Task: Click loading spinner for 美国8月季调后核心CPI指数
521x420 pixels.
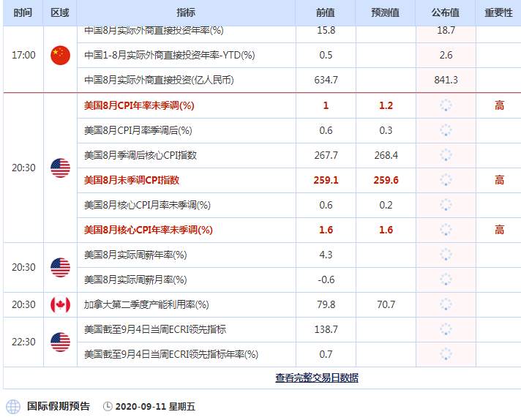Action: tap(446, 155)
